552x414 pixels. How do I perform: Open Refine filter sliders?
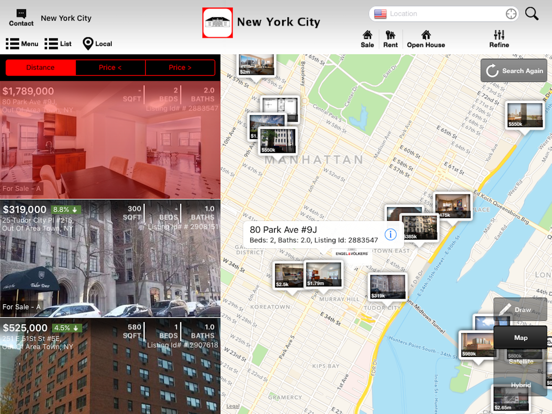pos(499,39)
